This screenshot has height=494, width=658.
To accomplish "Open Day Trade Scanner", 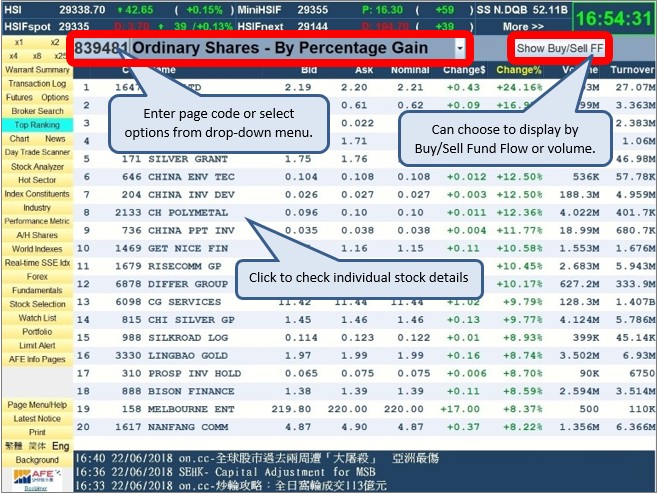I will [37, 152].
